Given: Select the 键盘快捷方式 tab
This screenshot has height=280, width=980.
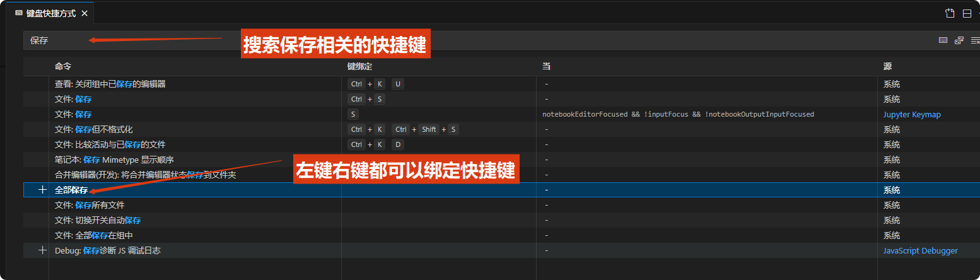Looking at the screenshot, I should tap(51, 13).
